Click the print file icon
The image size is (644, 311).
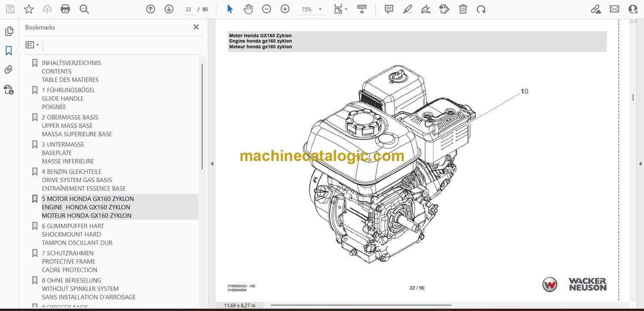pos(65,9)
